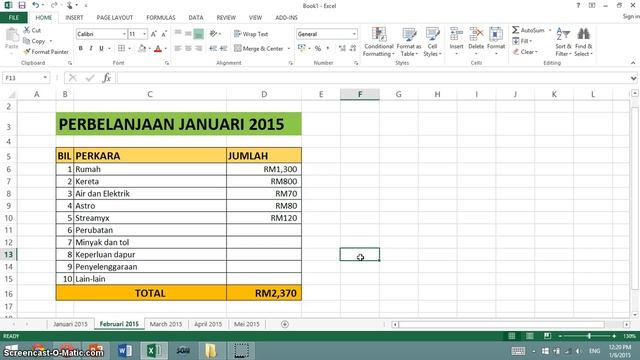Switch to the PAGE LAYOUT tab
Viewport: 640px width, 360px height.
115,18
